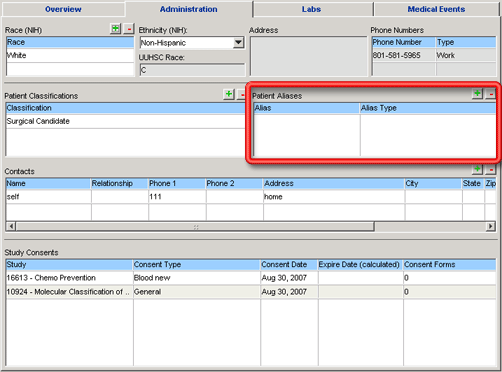Select the Surgical Candidate classification row
This screenshot has height=372, width=502.
pos(125,121)
